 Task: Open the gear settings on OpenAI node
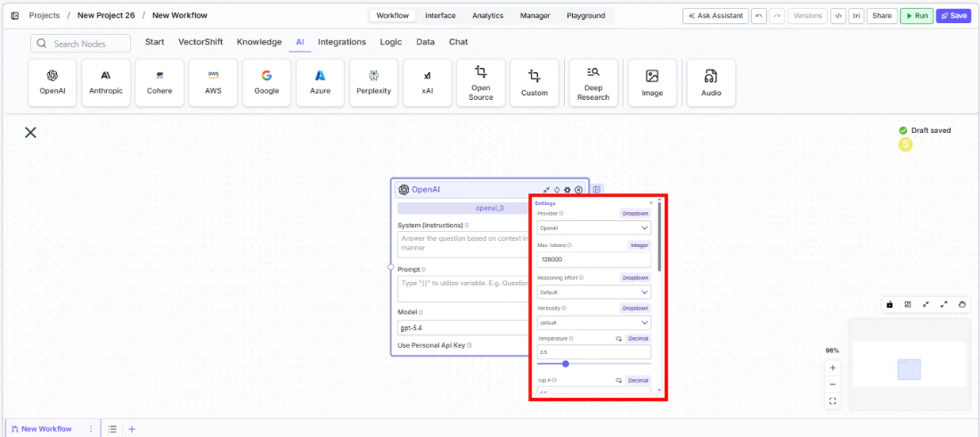point(568,190)
